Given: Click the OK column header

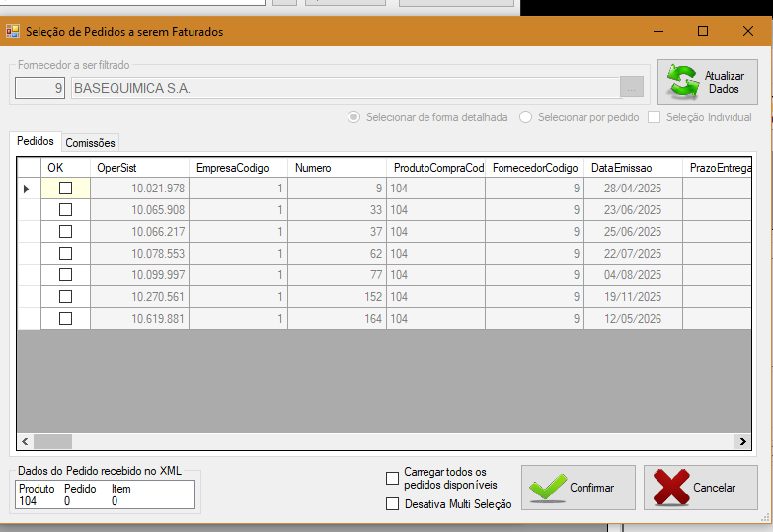Looking at the screenshot, I should coord(65,168).
